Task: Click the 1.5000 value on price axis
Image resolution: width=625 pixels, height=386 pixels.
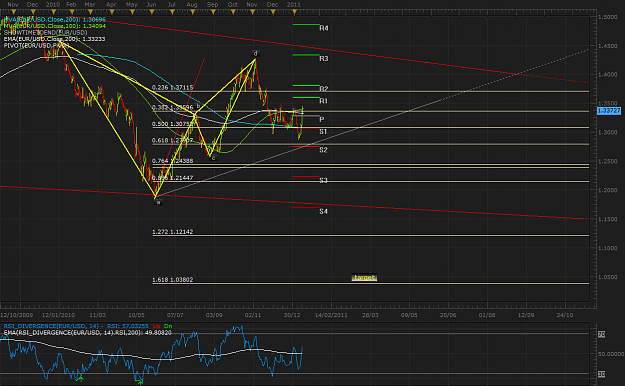Action: (x=608, y=17)
